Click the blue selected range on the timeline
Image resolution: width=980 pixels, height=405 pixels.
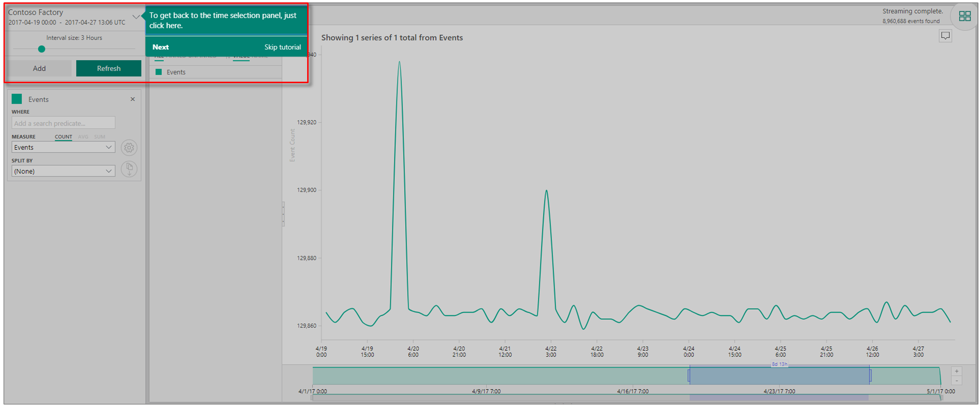tap(780, 376)
